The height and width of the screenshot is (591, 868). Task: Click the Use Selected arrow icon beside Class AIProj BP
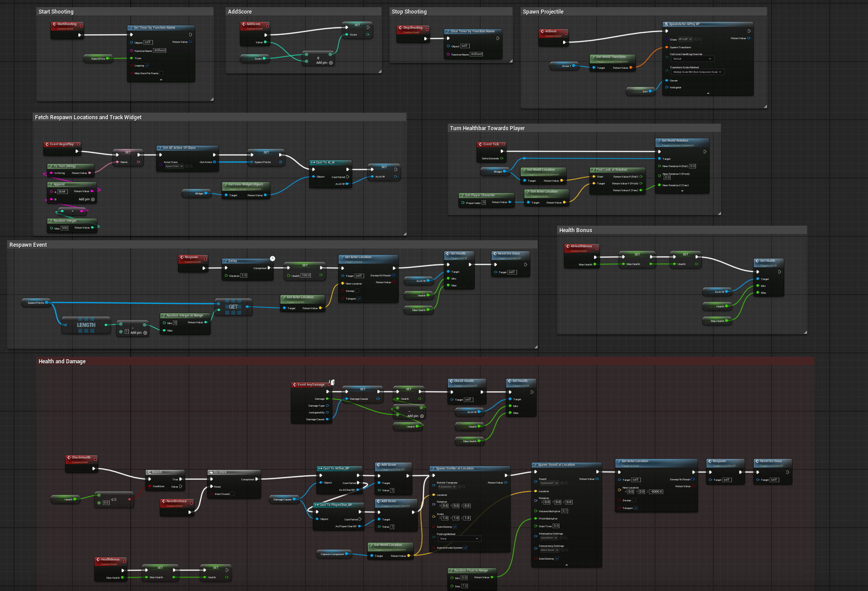pos(695,39)
